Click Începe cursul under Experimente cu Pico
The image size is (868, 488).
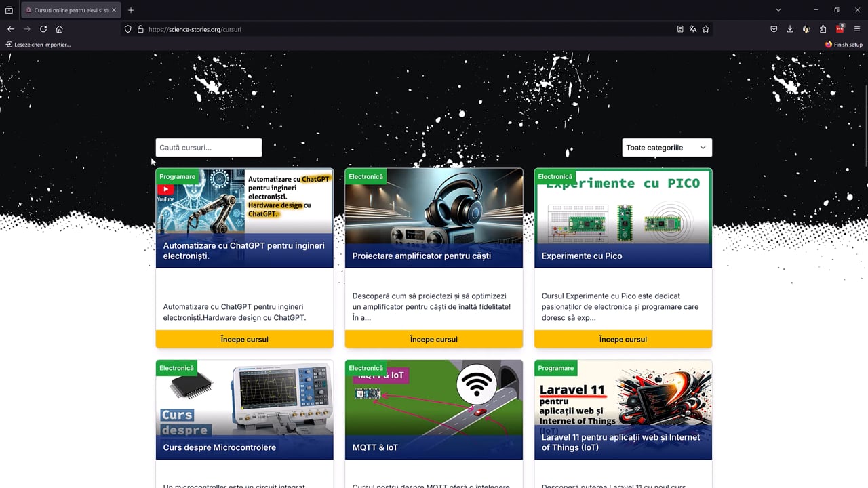[623, 339]
